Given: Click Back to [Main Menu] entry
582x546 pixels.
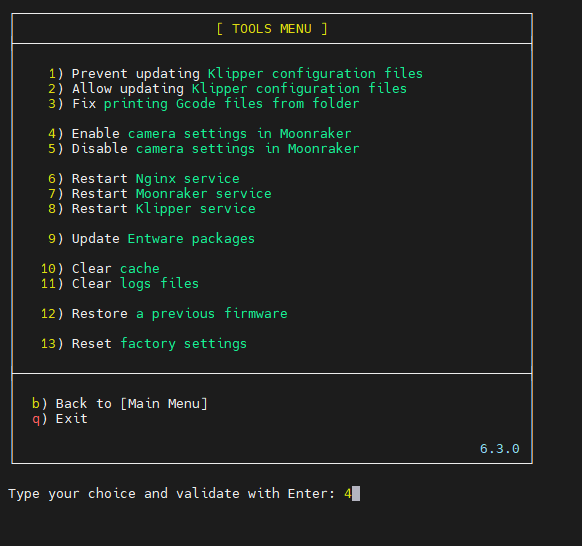Looking at the screenshot, I should [120, 403].
